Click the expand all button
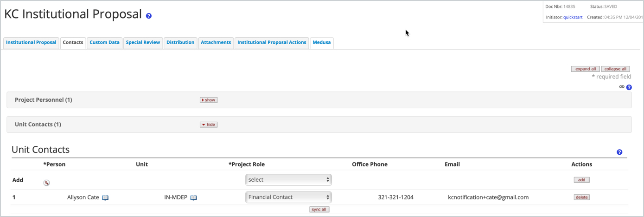The image size is (644, 217). click(x=586, y=69)
